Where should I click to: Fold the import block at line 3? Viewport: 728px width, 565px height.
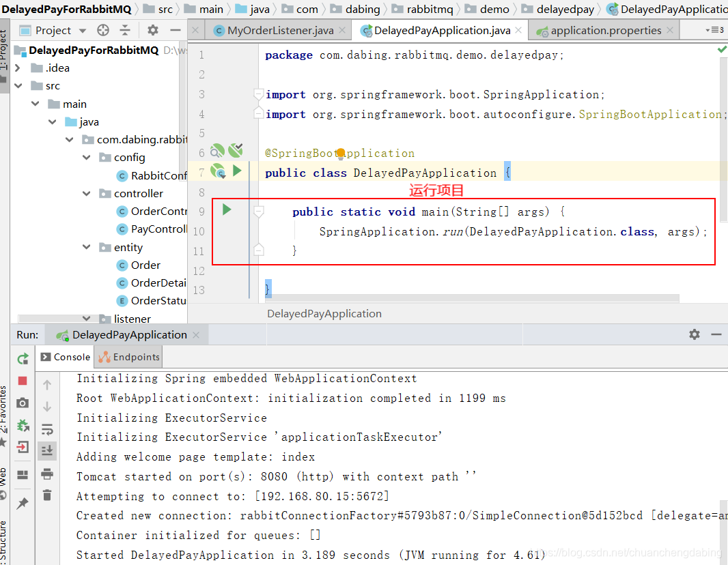coord(259,95)
